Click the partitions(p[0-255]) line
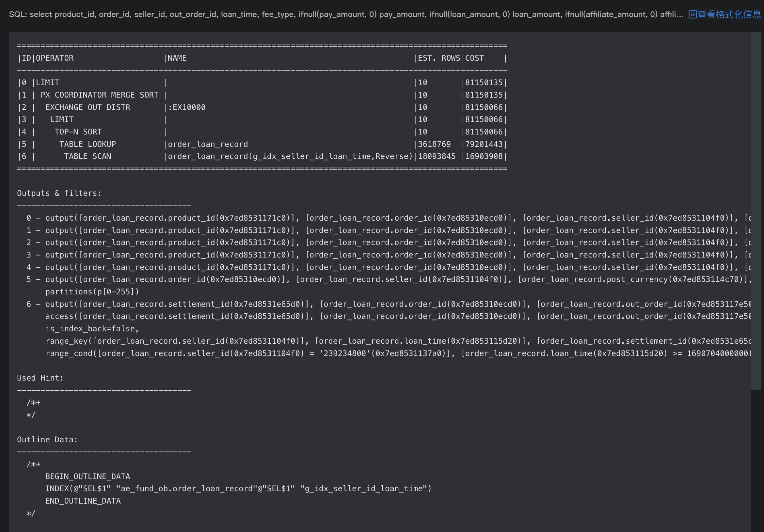Image resolution: width=764 pixels, height=532 pixels. tap(92, 292)
